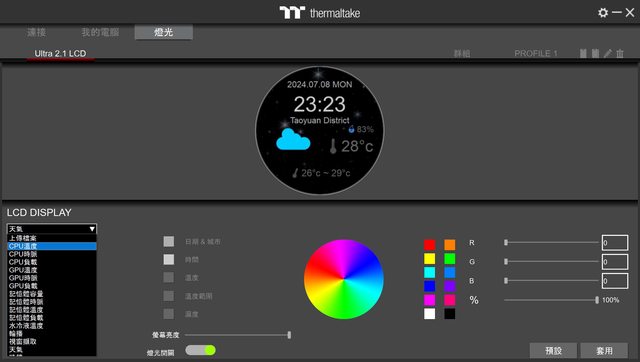The image size is (640, 362).
Task: Click the second profile icon before the pencil
Action: click(x=596, y=53)
